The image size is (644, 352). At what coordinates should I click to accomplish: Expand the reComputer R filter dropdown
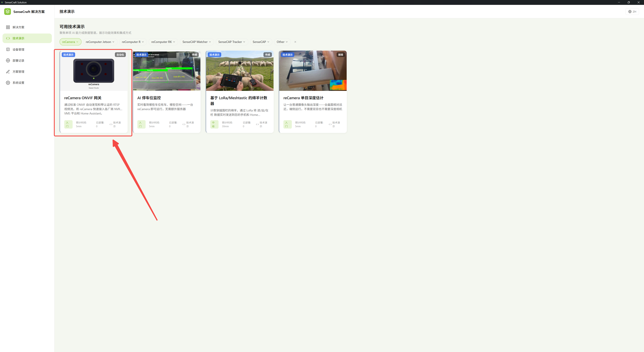click(133, 42)
